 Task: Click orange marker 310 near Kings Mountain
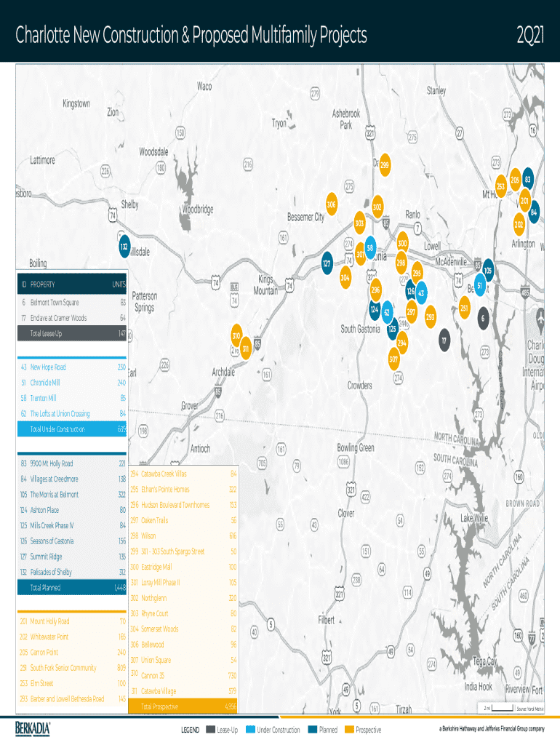tap(236, 335)
